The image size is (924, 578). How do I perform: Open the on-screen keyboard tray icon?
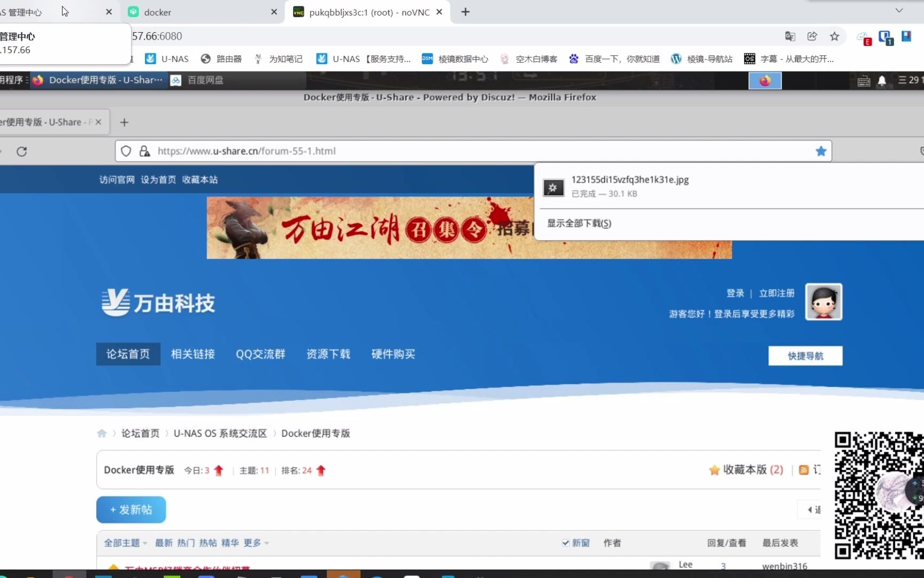(x=864, y=81)
